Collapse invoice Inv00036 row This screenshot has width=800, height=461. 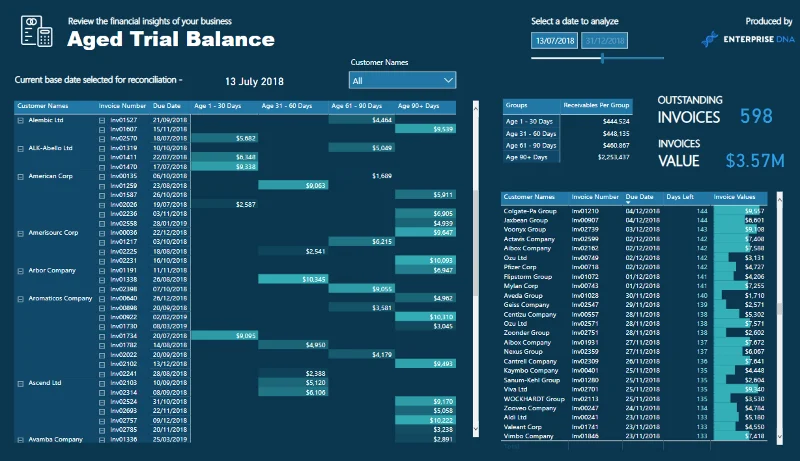(102, 233)
